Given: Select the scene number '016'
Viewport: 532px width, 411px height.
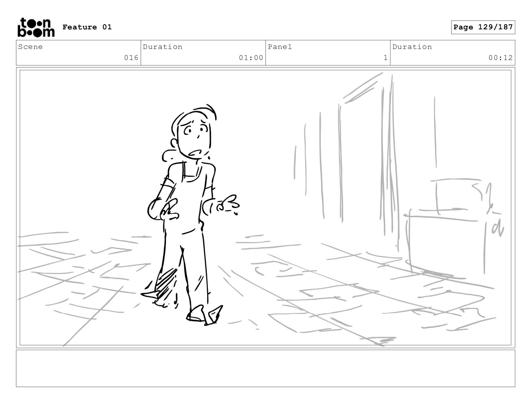Looking at the screenshot, I should (131, 58).
